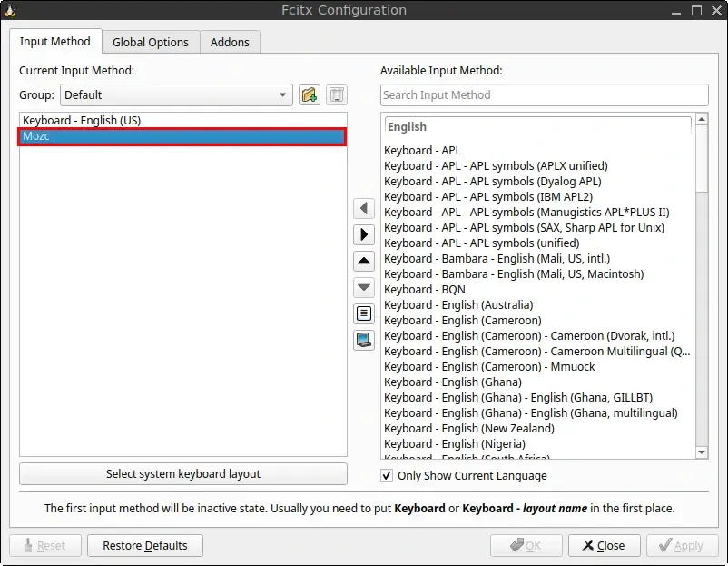
Task: Select the Input Method tab
Action: tap(55, 42)
